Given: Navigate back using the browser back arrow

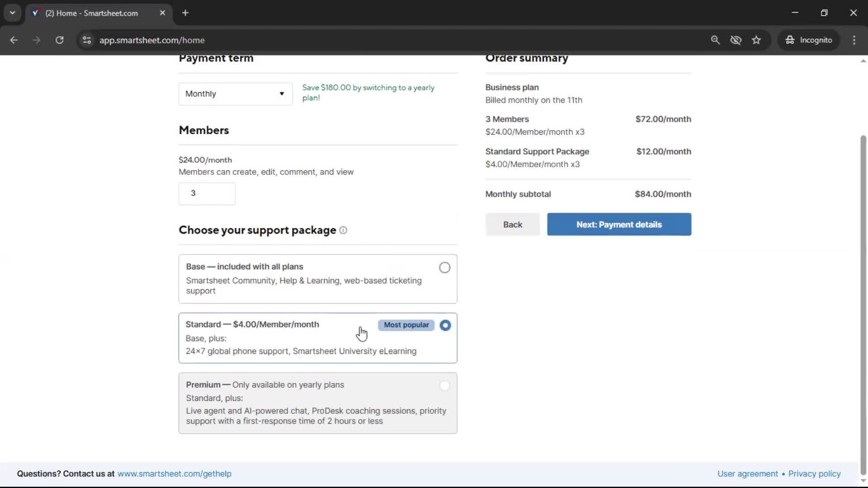Looking at the screenshot, I should pyautogui.click(x=14, y=40).
